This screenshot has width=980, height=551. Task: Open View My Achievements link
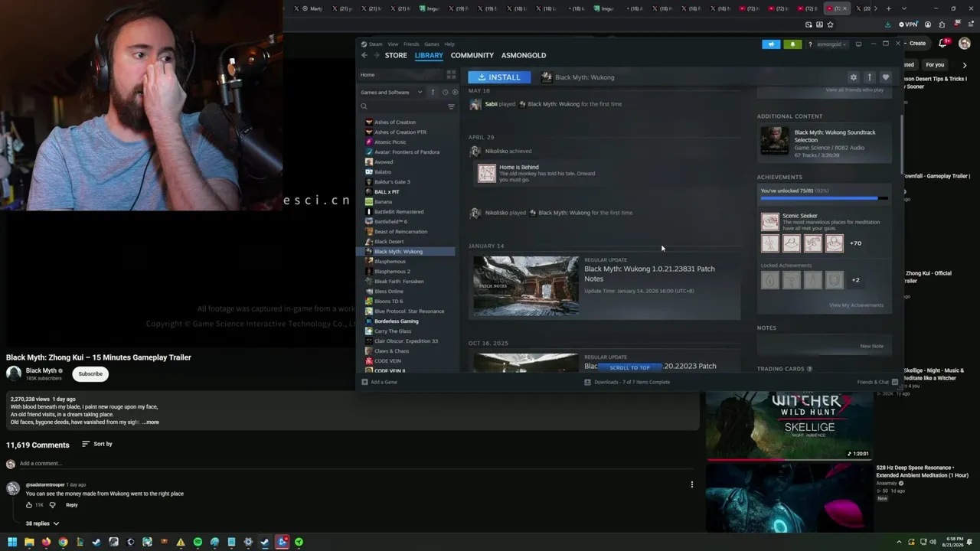tap(856, 305)
